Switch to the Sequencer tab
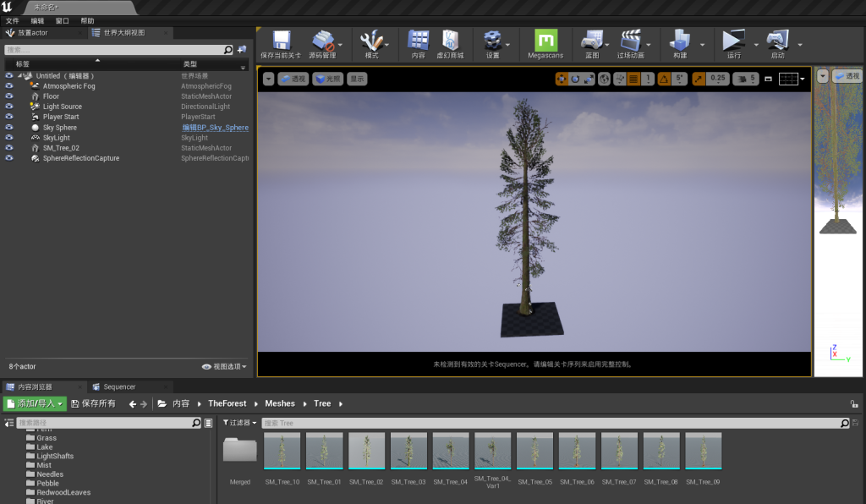Screen dimensions: 866x504 pyautogui.click(x=118, y=386)
